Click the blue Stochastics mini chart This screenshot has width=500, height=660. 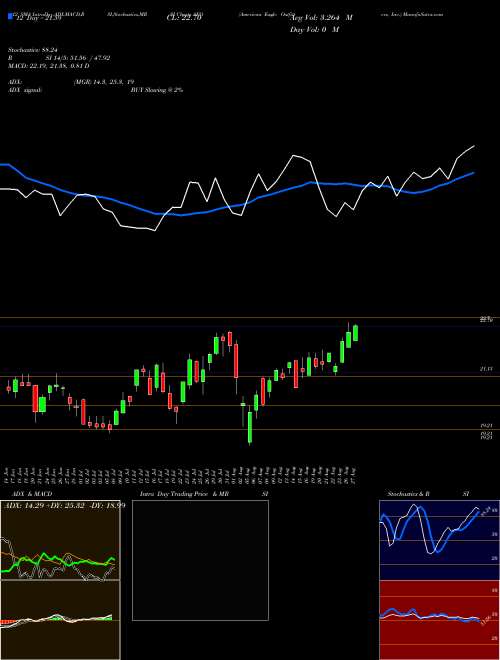pyautogui.click(x=439, y=540)
